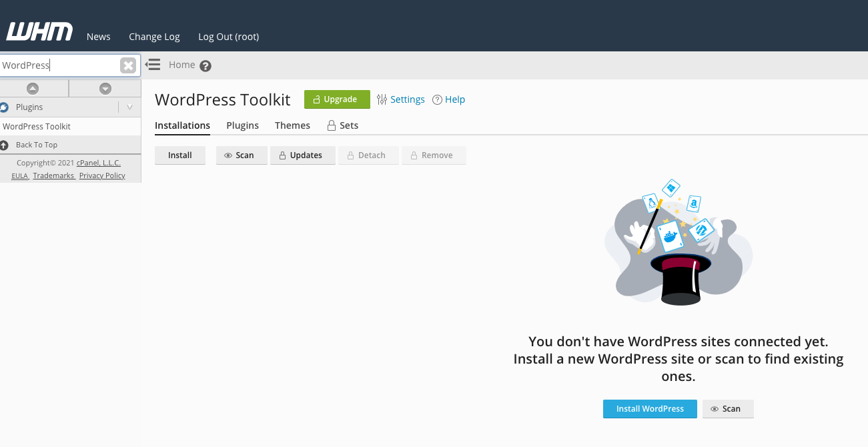Click the green Upgrade button
The height and width of the screenshot is (447, 868).
pos(336,99)
